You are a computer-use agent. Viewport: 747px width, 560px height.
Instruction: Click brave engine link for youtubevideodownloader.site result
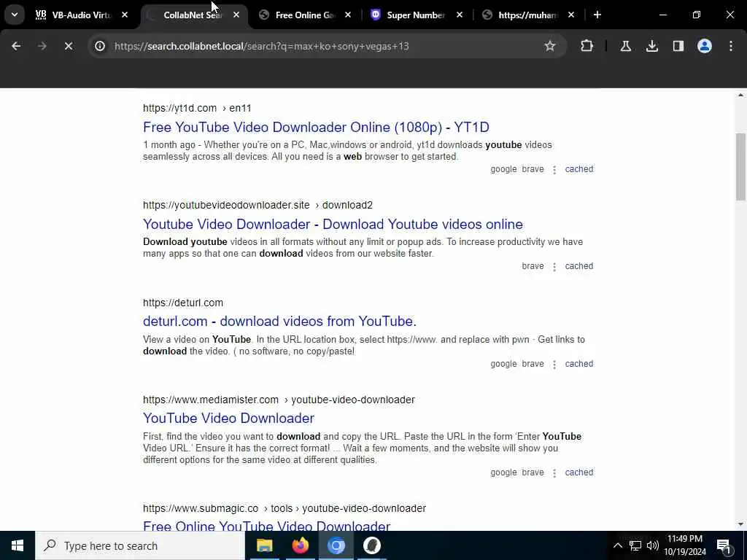[533, 266]
